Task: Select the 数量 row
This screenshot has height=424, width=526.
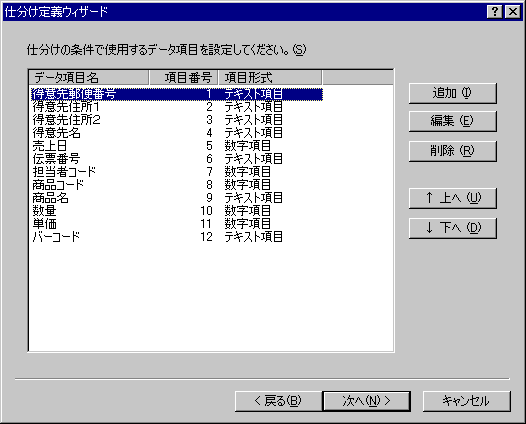Action: (x=177, y=211)
